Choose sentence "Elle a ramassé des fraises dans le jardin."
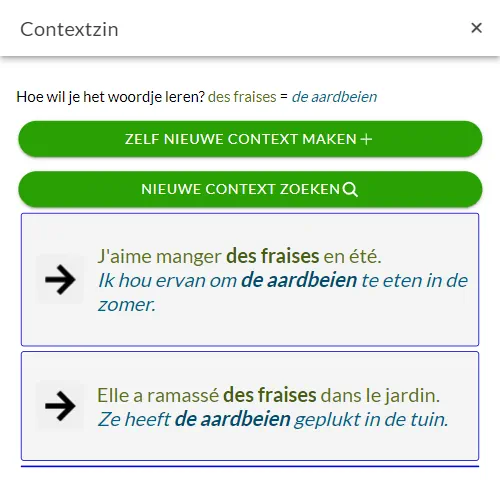Image resolution: width=500 pixels, height=500 pixels. [x=268, y=395]
